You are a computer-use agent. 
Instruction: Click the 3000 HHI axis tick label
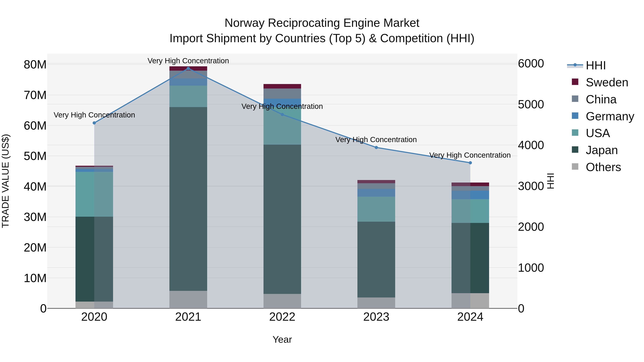pyautogui.click(x=531, y=186)
